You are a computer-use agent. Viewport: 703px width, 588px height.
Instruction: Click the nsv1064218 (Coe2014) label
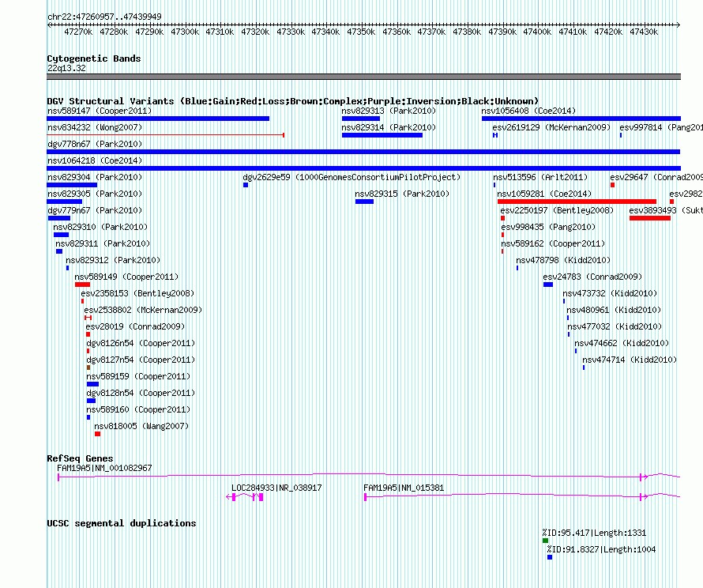[x=95, y=160]
